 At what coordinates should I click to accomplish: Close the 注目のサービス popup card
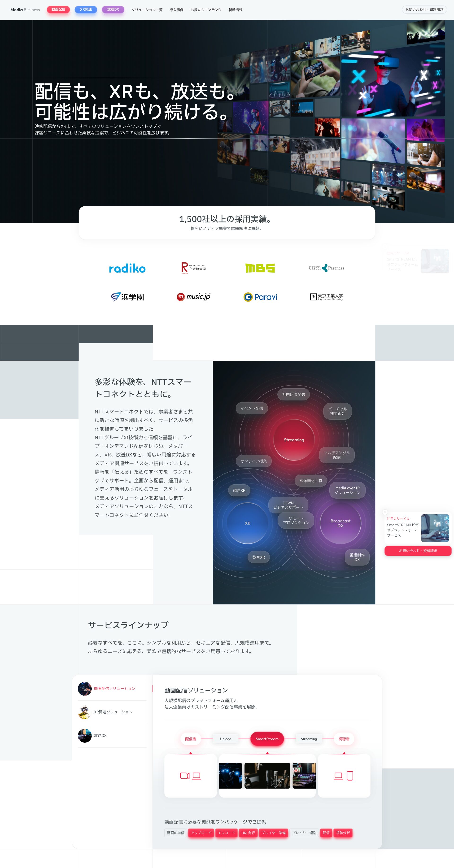tap(385, 512)
